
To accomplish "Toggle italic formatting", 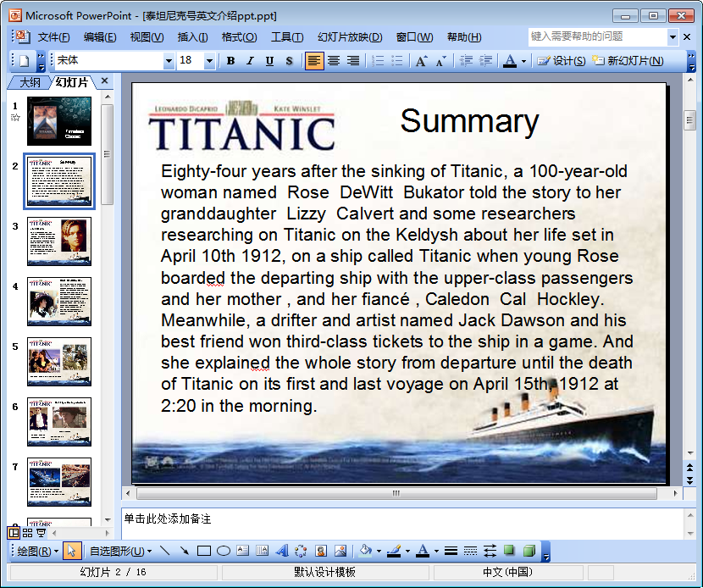I will pos(250,61).
